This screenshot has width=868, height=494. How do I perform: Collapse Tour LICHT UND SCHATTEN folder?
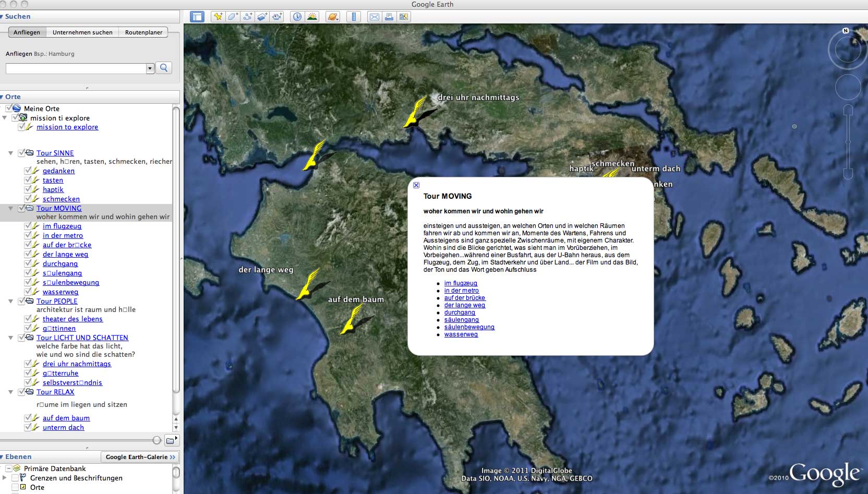click(10, 338)
